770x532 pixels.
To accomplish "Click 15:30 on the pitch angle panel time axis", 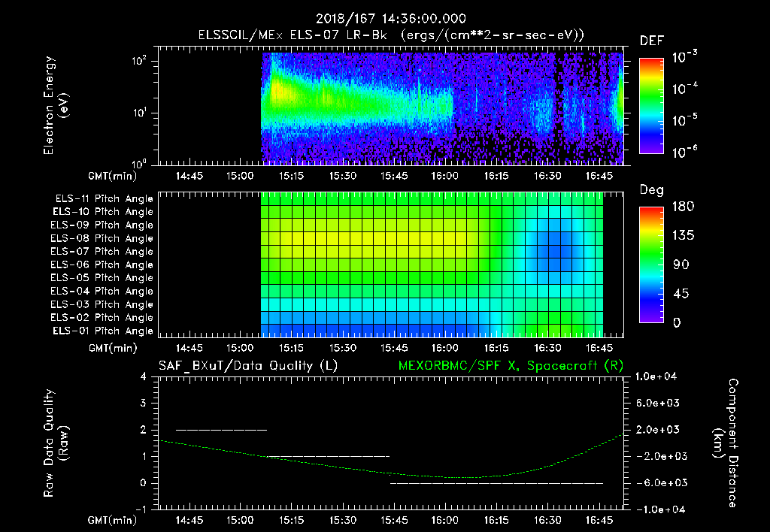I will 342,348.
